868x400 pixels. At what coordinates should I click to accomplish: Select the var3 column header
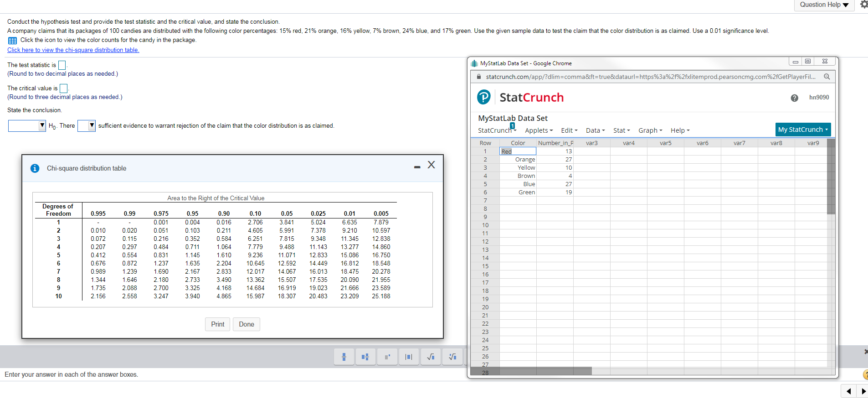tap(592, 143)
